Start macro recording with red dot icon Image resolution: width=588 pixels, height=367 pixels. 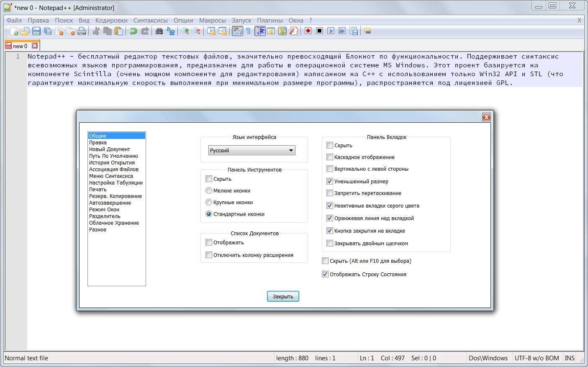308,31
